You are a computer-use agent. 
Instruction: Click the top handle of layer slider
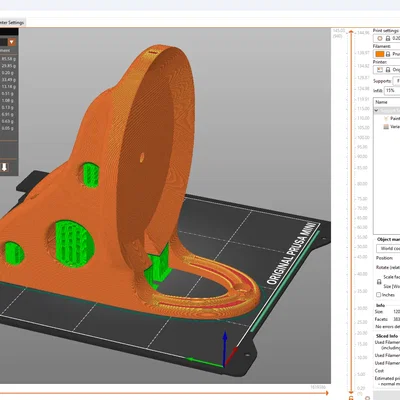coord(351,32)
